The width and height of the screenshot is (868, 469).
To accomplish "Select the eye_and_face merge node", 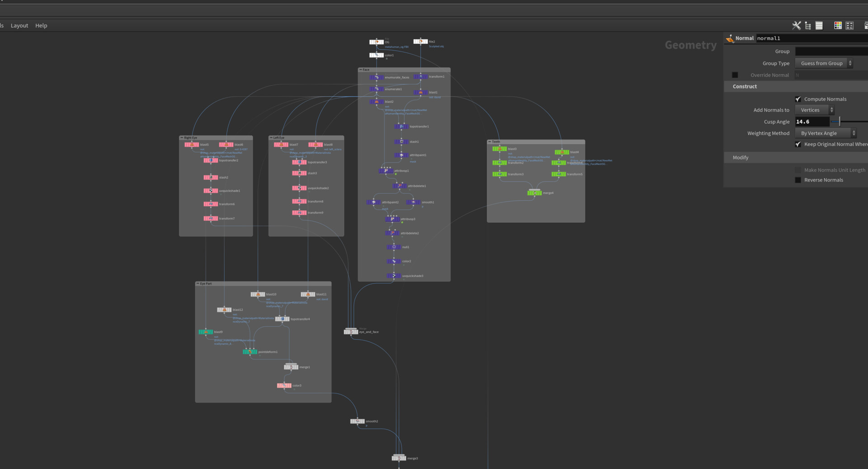I will tap(351, 332).
